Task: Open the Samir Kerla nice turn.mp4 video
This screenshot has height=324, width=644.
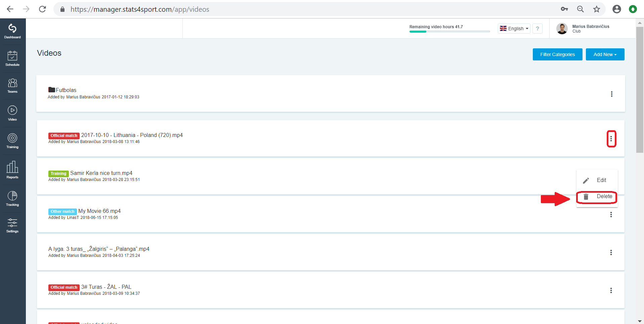Action: click(101, 173)
